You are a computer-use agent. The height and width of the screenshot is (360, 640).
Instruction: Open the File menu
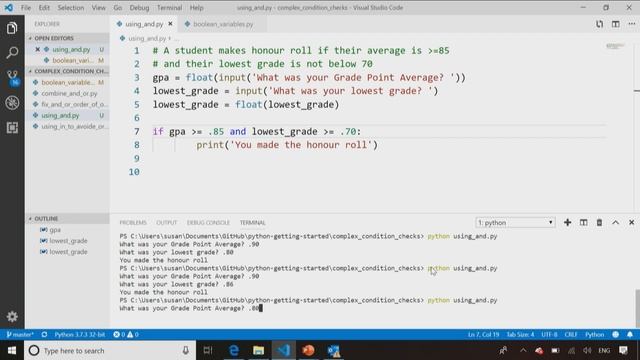click(x=26, y=8)
